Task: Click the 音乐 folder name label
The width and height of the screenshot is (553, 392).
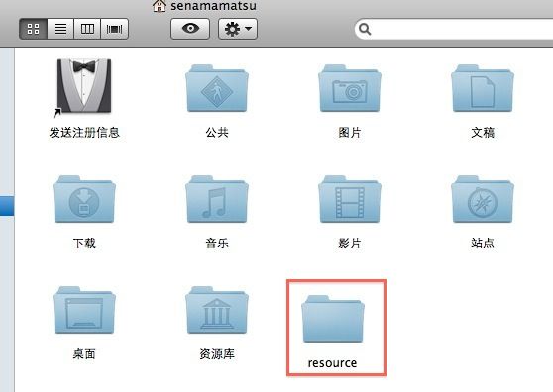Action: click(x=217, y=244)
